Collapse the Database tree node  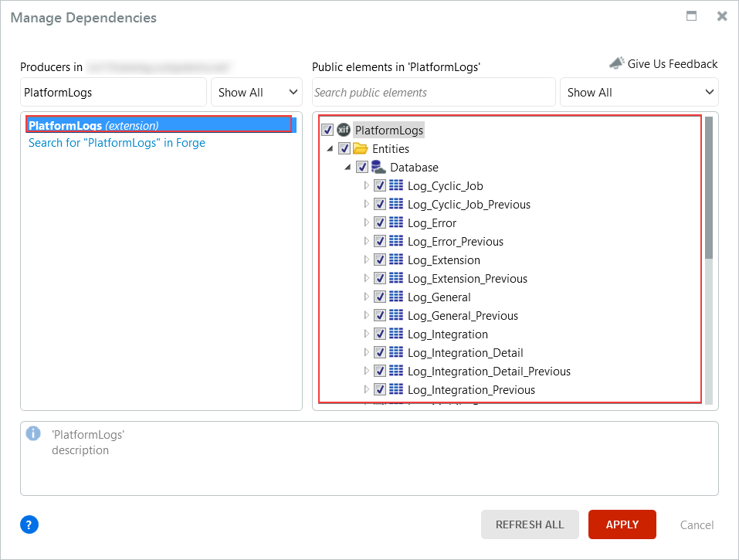pos(346,167)
